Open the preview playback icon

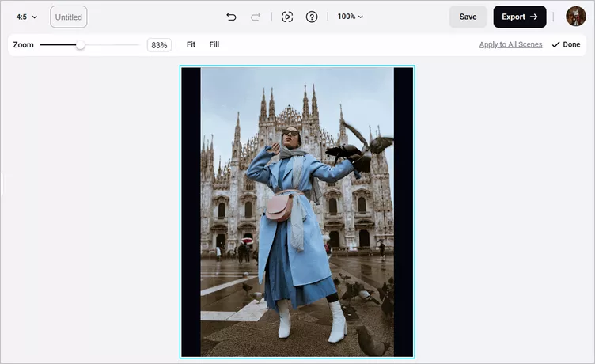[287, 17]
